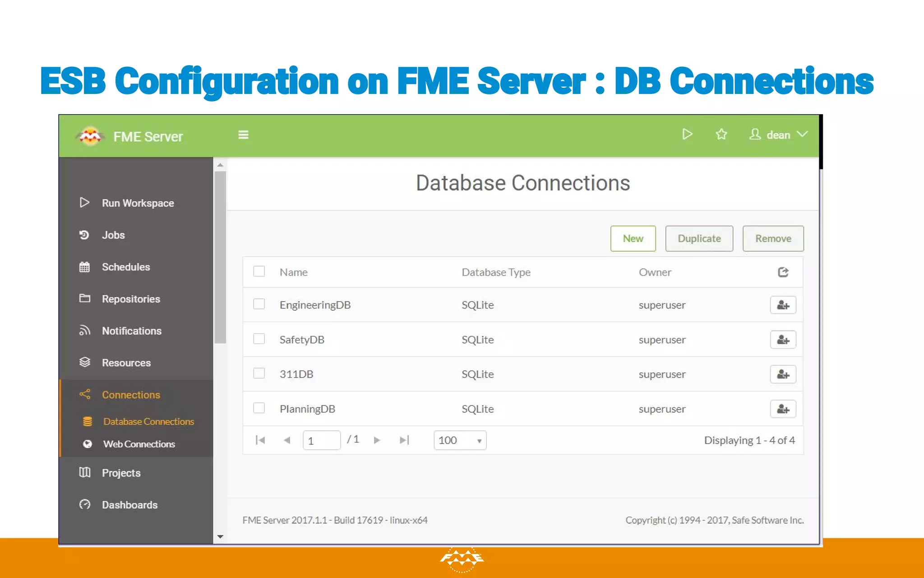This screenshot has height=578, width=924.
Task: Click the Database Connections stack icon
Action: 88,421
